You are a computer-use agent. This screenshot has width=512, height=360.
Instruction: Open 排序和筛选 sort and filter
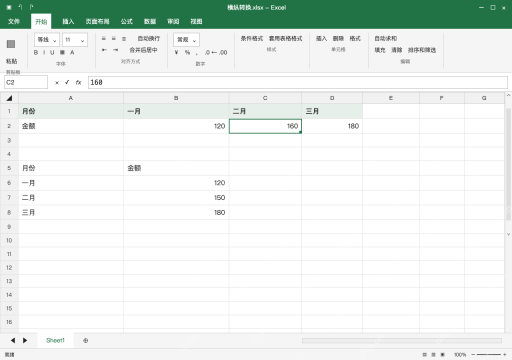point(422,50)
